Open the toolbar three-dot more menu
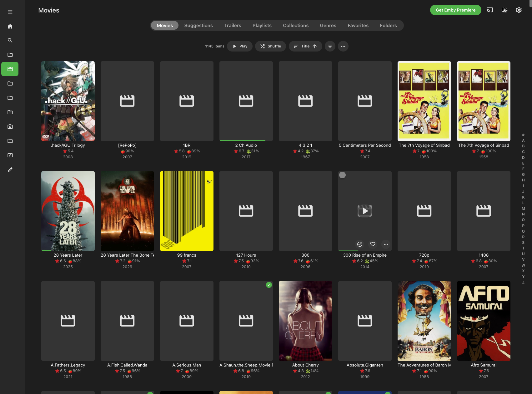Screen dimensions: 532x394 click(343, 46)
